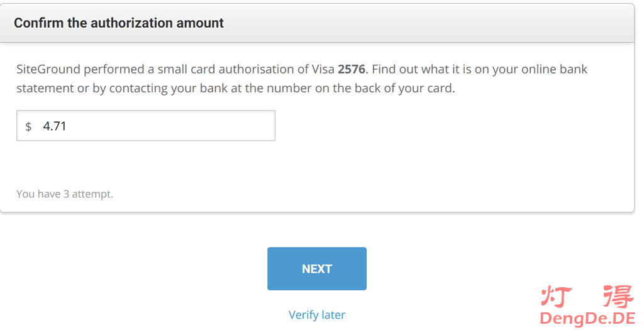Click the "back of your card" text
The height and width of the screenshot is (330, 644).
coord(404,88)
